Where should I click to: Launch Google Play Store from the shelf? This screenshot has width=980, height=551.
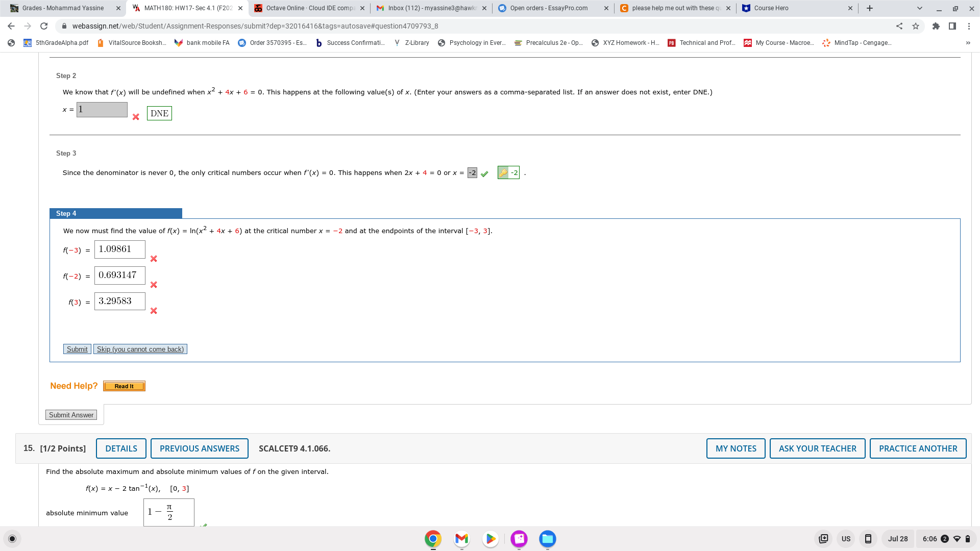(x=491, y=539)
